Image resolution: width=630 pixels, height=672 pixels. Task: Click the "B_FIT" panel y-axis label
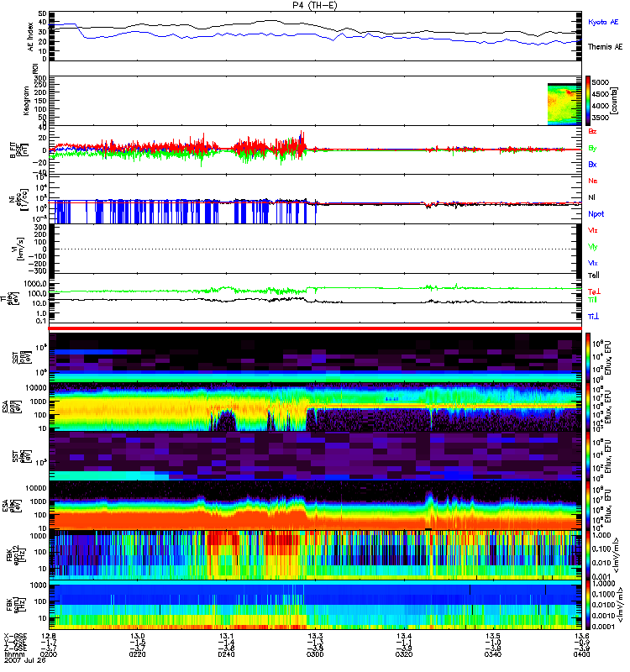point(18,150)
